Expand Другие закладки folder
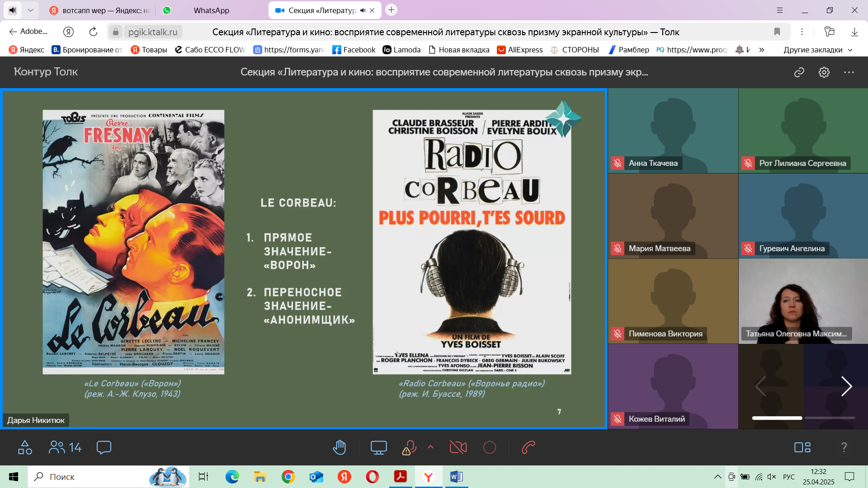The height and width of the screenshot is (488, 868). pyautogui.click(x=818, y=50)
